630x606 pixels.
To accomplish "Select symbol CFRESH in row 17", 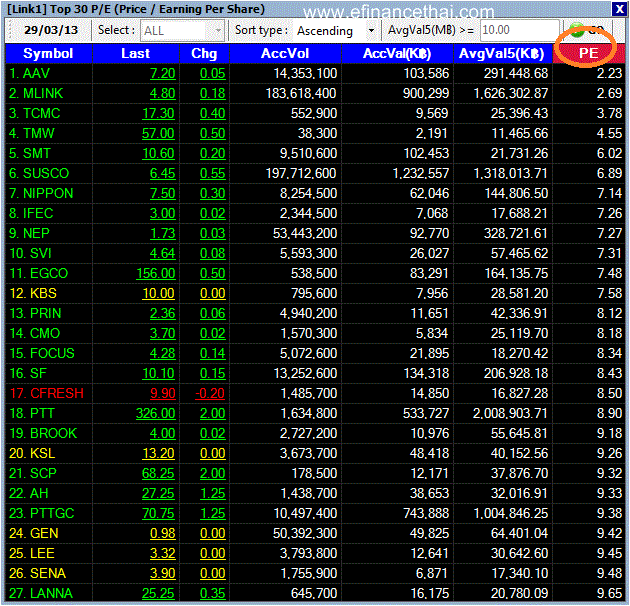I will click(57, 393).
